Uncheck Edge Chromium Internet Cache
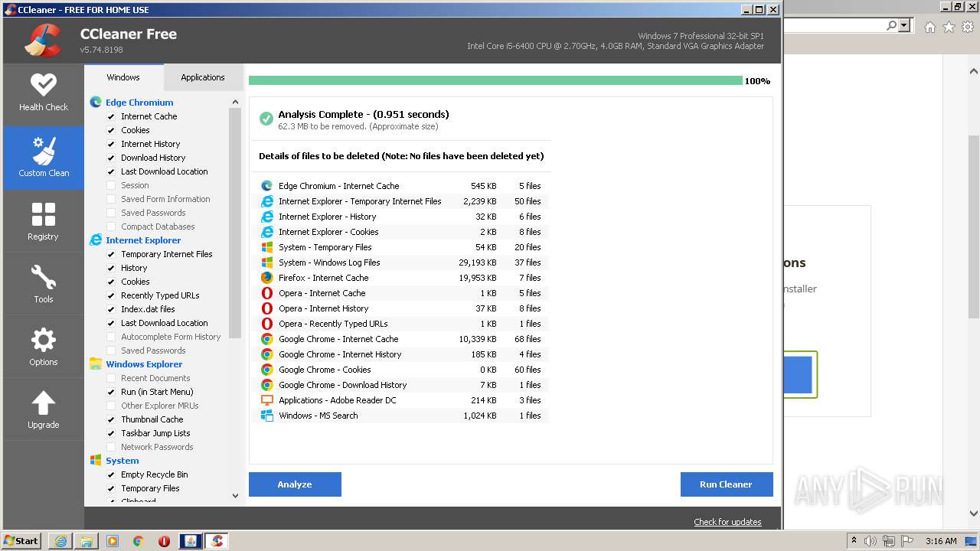Screen dimensions: 980x551 click(x=111, y=116)
